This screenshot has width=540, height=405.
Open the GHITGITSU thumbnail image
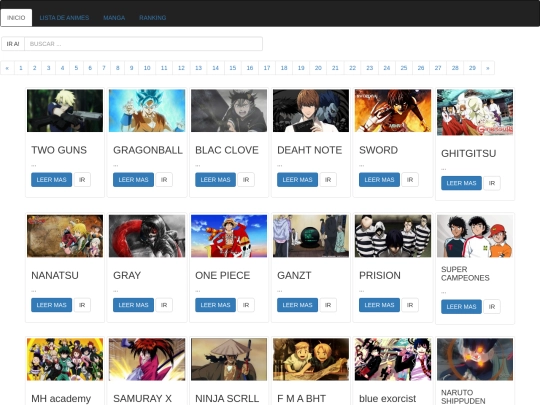(475, 112)
